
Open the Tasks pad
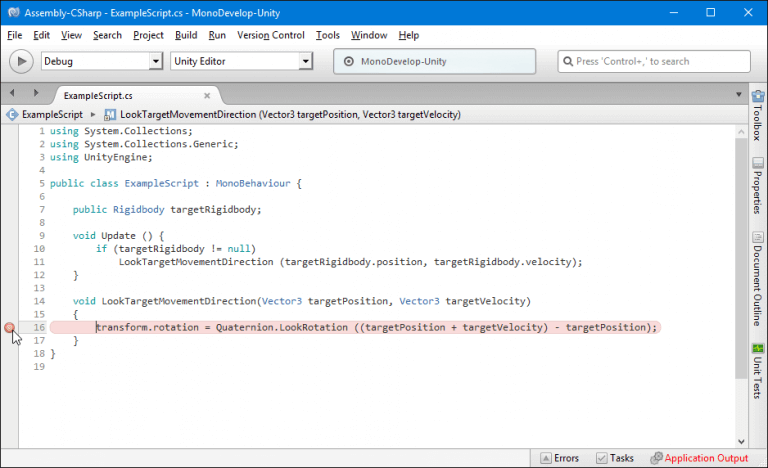(x=614, y=458)
